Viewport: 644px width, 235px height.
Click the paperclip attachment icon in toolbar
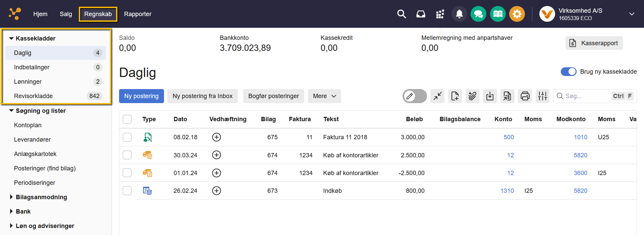pos(473,96)
